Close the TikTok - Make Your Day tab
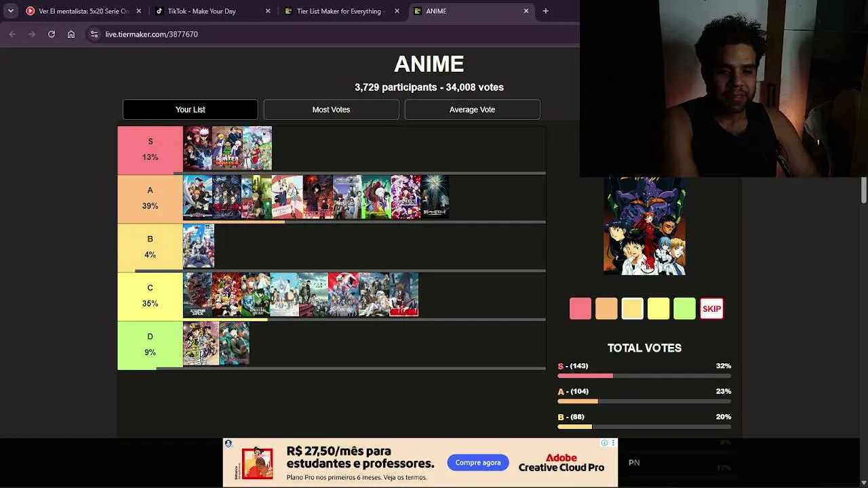The width and height of the screenshot is (868, 488). (x=268, y=11)
